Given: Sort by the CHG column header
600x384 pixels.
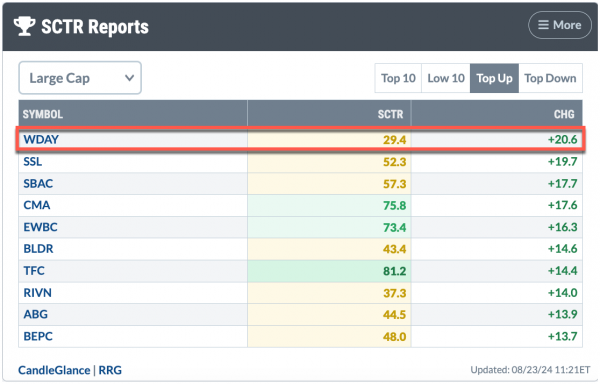Looking at the screenshot, I should click(564, 114).
